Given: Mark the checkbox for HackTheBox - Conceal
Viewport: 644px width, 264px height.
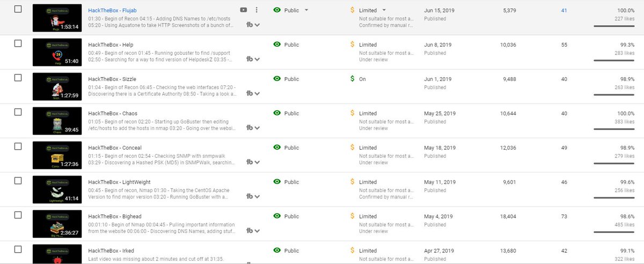Looking at the screenshot, I should (18, 147).
